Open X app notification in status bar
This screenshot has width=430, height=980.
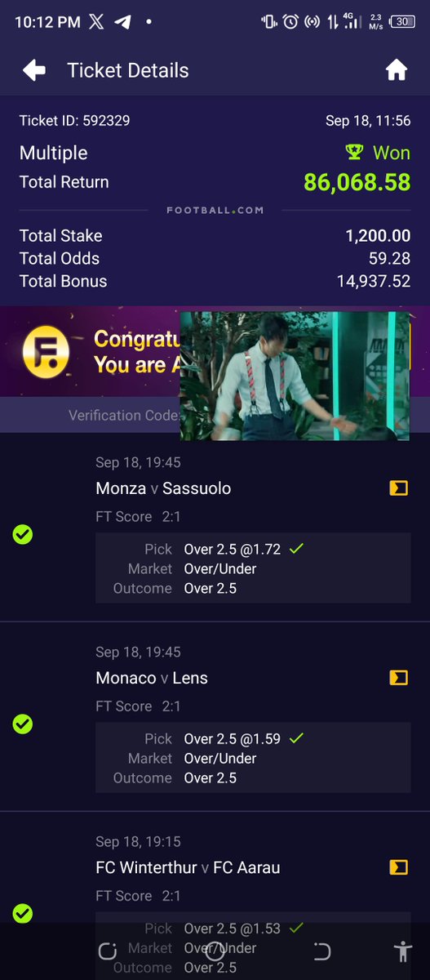pos(96,22)
